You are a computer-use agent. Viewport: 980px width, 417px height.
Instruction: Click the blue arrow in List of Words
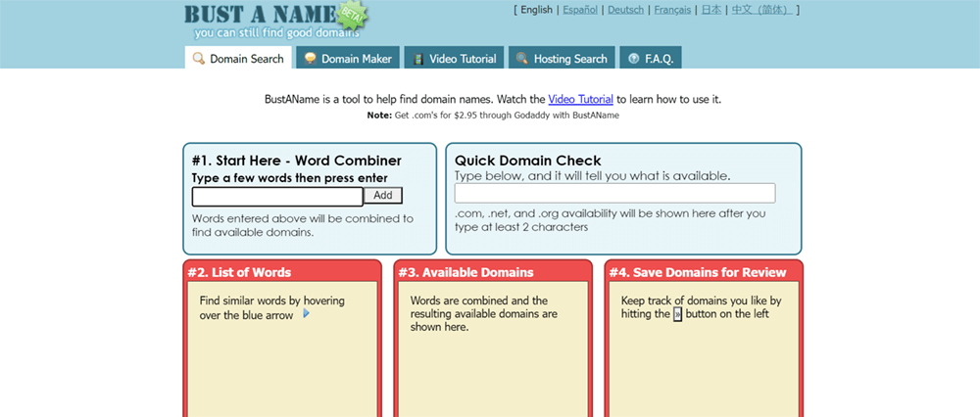[x=306, y=313]
